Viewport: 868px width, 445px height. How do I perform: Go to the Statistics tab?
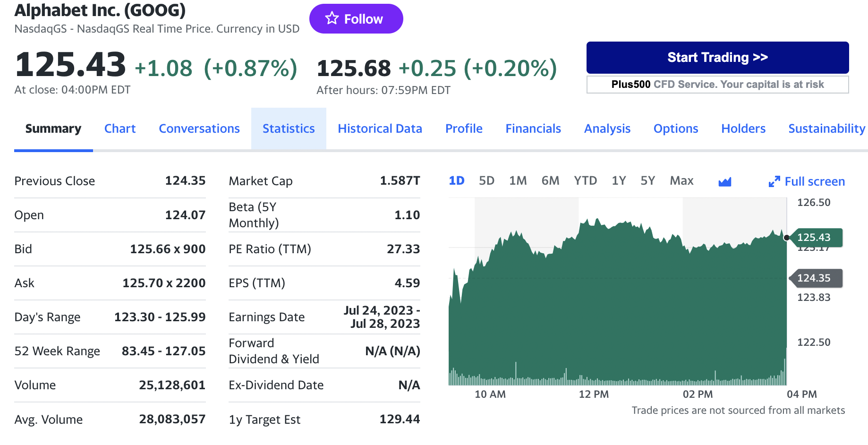click(289, 128)
